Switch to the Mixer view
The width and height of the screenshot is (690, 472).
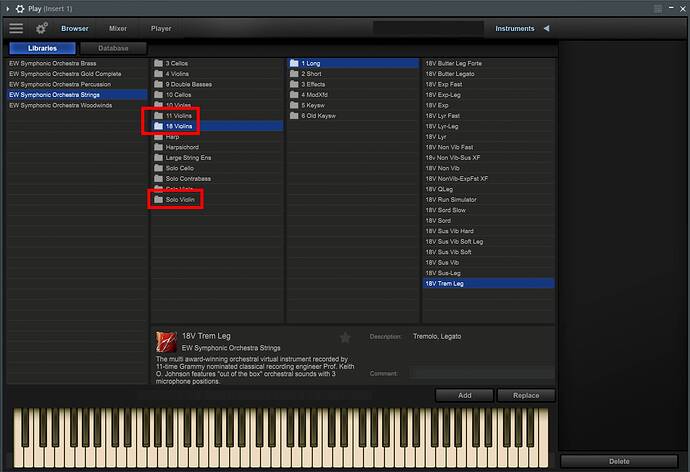[x=118, y=28]
